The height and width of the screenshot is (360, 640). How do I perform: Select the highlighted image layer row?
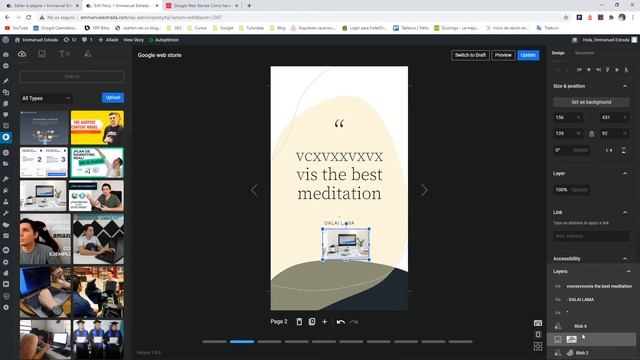591,339
